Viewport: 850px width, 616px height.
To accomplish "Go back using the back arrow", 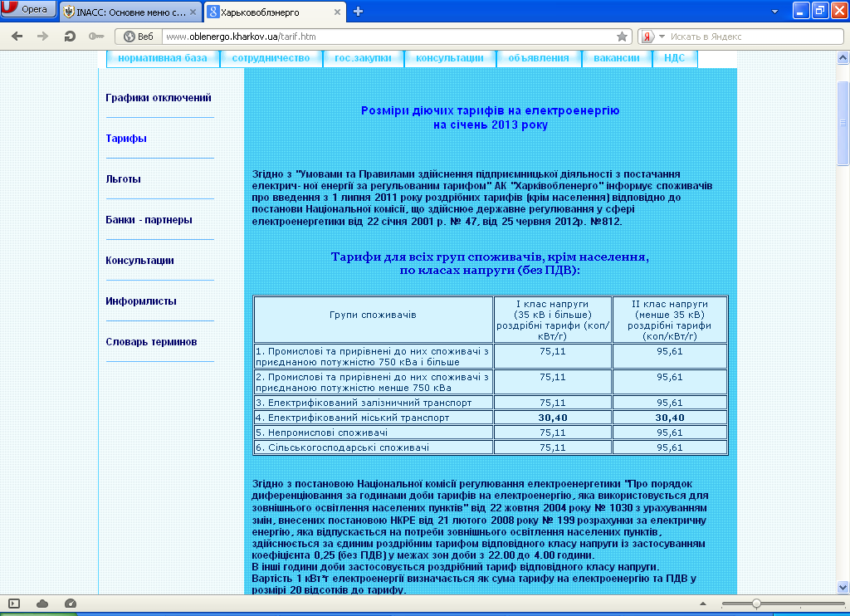I will (17, 37).
